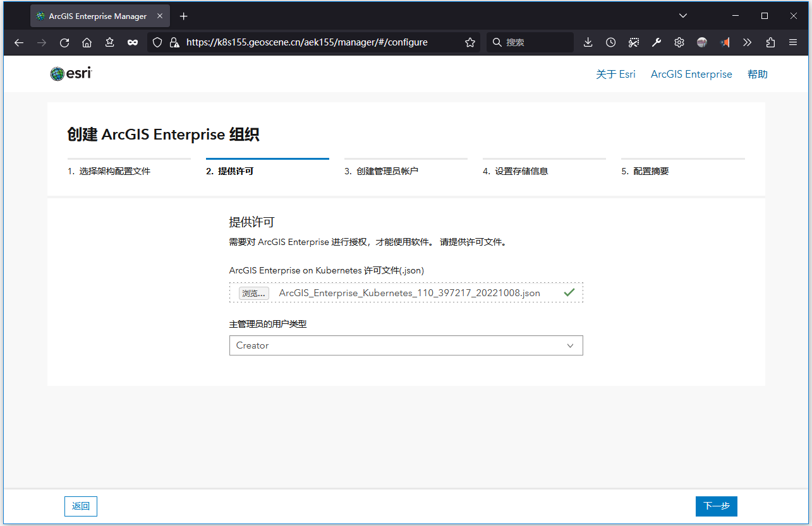
Task: Go back to the previous page in the browser
Action: click(19, 42)
